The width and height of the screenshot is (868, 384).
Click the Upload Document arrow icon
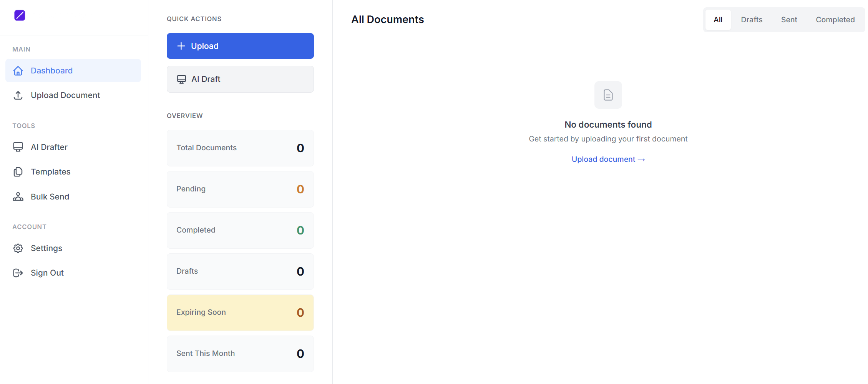18,95
